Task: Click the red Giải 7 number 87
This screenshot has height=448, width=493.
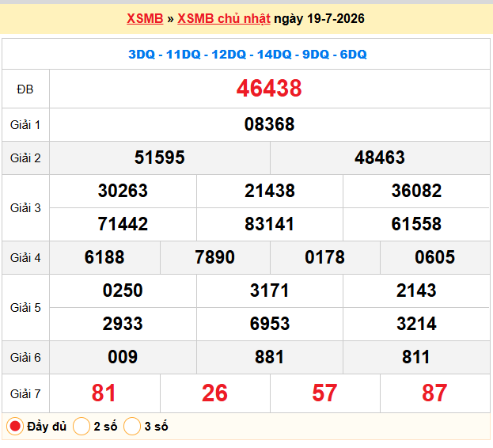Action: (x=434, y=393)
